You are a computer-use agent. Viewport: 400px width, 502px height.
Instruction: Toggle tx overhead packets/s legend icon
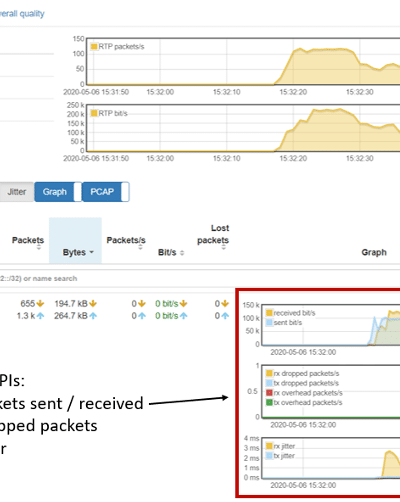point(269,402)
